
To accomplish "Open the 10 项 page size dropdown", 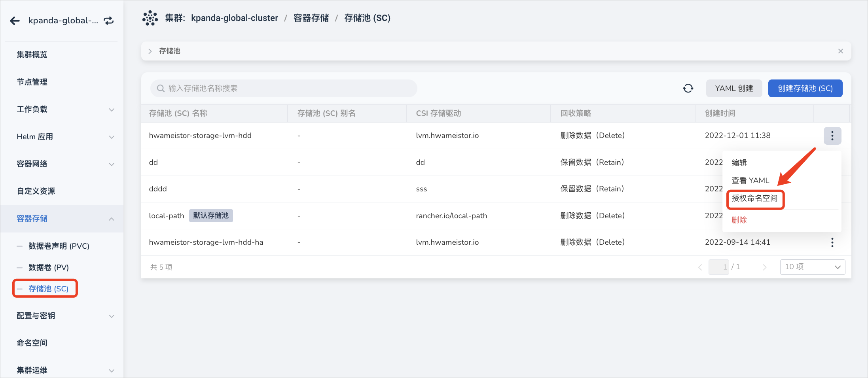I will click(x=813, y=267).
